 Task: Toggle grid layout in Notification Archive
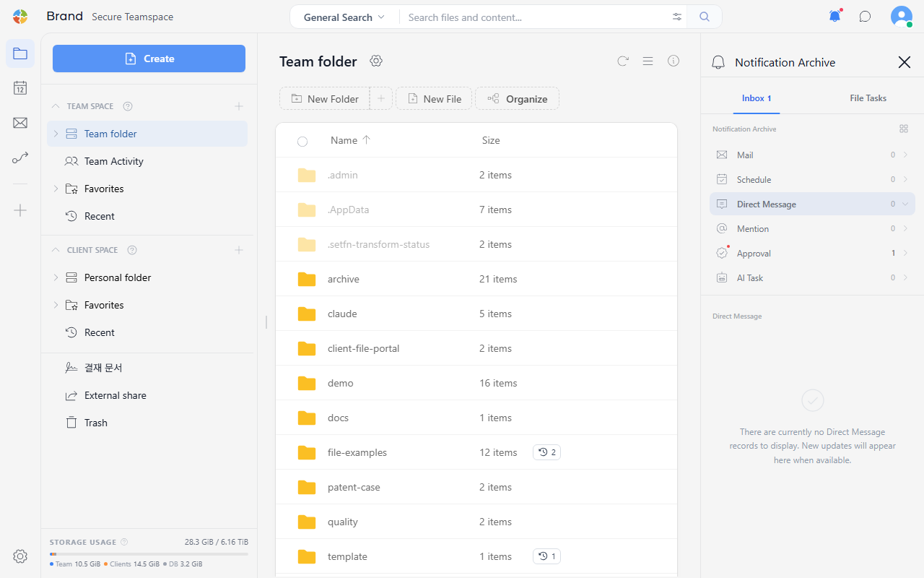pyautogui.click(x=904, y=129)
